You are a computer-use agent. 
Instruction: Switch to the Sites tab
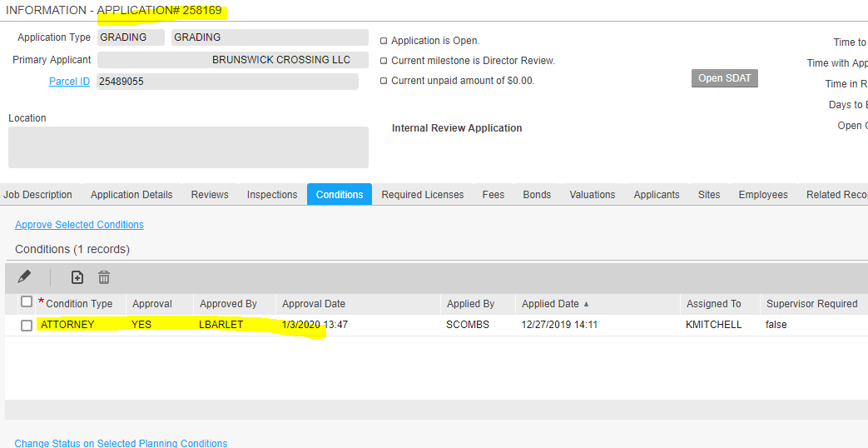tap(709, 195)
